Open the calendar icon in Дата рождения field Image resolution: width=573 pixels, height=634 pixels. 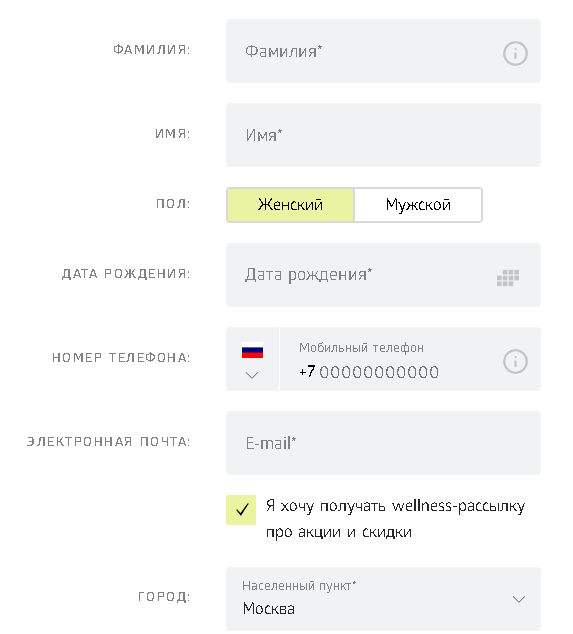pyautogui.click(x=507, y=278)
